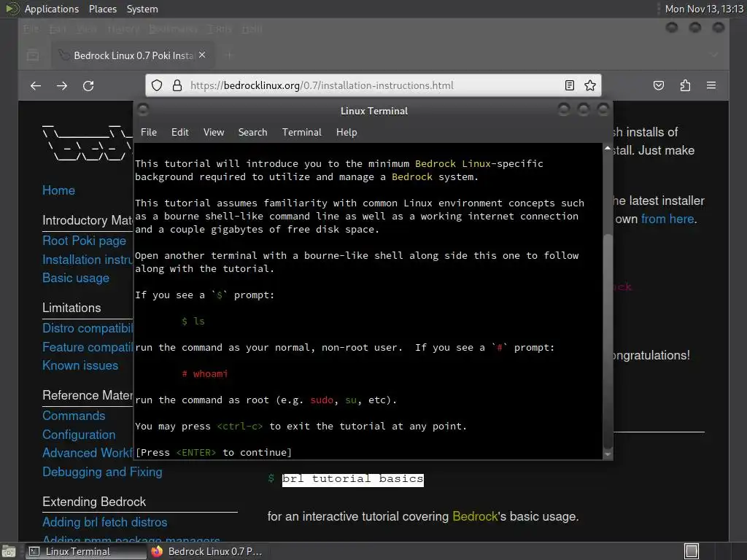Open the Home link in sidebar
The image size is (747, 560).
click(58, 190)
